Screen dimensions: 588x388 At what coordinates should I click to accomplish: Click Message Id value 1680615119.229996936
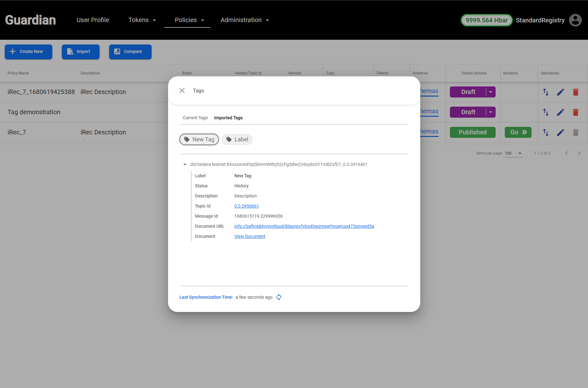coord(259,216)
